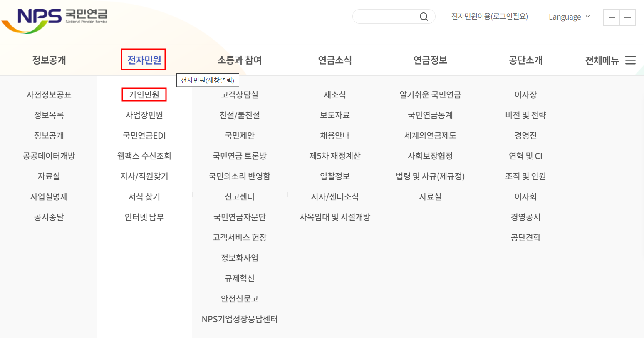Viewport: 644px width, 338px height.
Task: Open NPS기업성장응답센터
Action: click(240, 319)
